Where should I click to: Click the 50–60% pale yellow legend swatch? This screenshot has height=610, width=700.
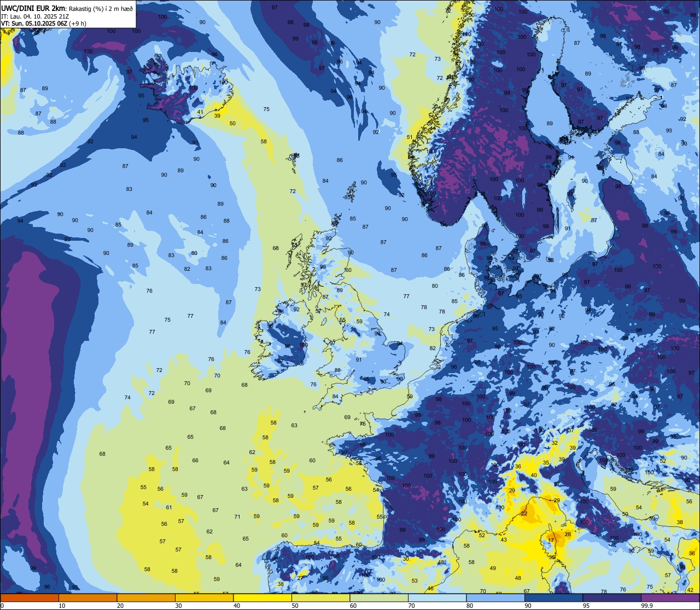(320, 597)
